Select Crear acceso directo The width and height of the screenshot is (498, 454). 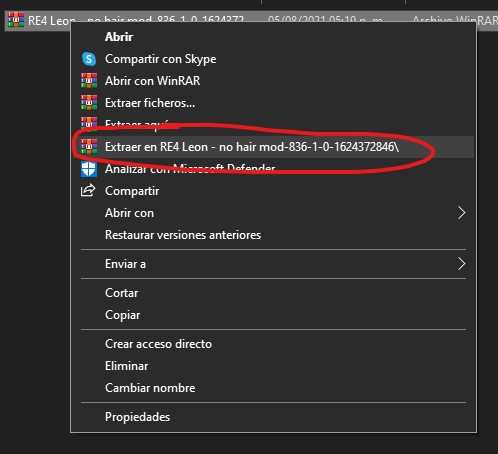pos(158,344)
